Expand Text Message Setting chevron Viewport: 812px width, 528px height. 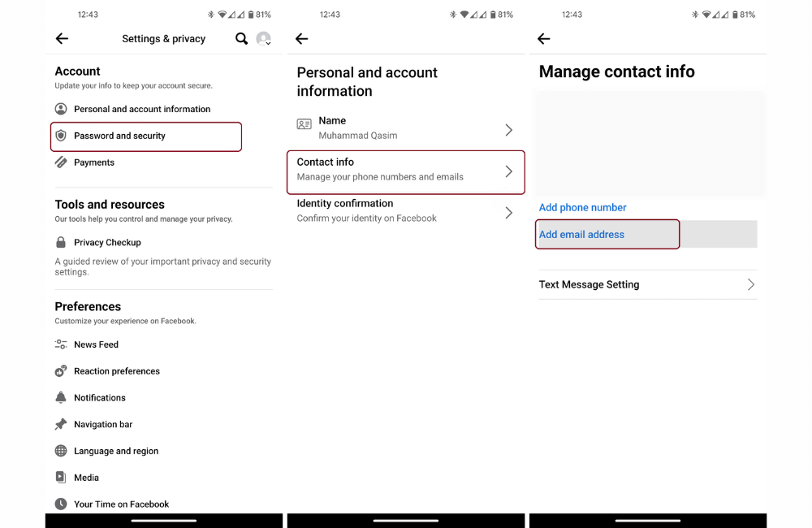coord(752,284)
